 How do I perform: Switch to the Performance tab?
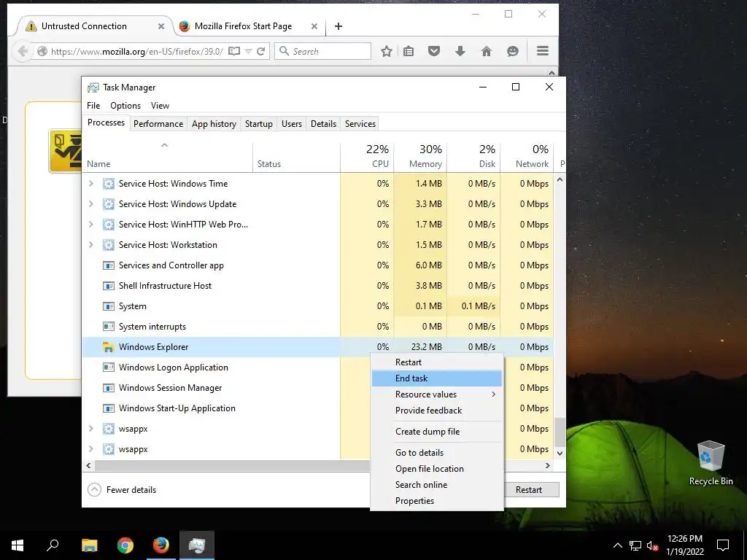[158, 124]
